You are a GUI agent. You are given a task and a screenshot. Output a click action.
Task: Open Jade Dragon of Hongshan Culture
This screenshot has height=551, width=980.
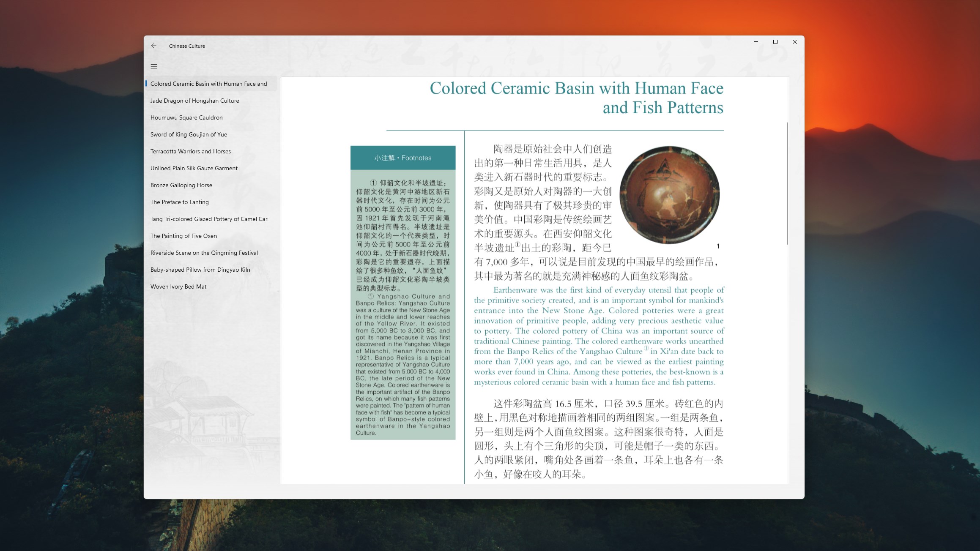coord(195,101)
